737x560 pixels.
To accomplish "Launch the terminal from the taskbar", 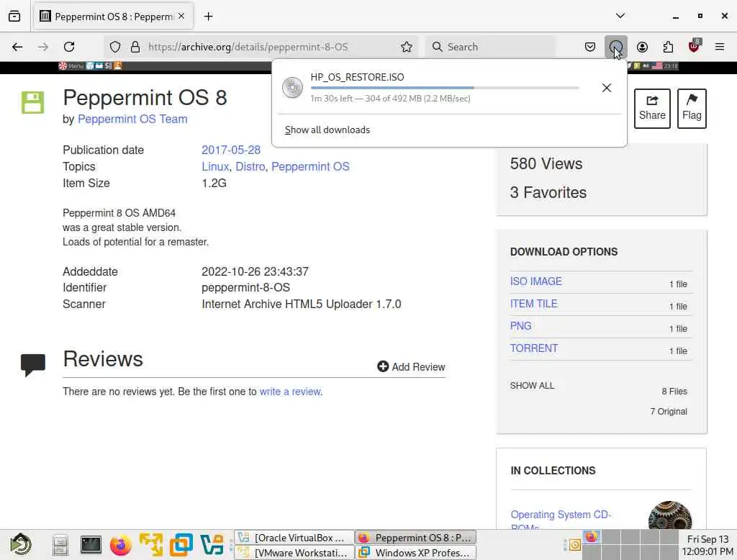I will tap(91, 544).
